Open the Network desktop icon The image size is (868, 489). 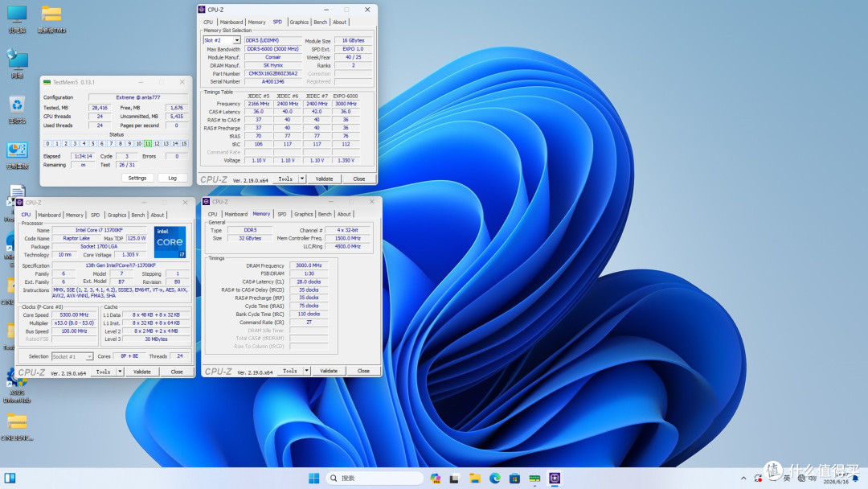17,64
